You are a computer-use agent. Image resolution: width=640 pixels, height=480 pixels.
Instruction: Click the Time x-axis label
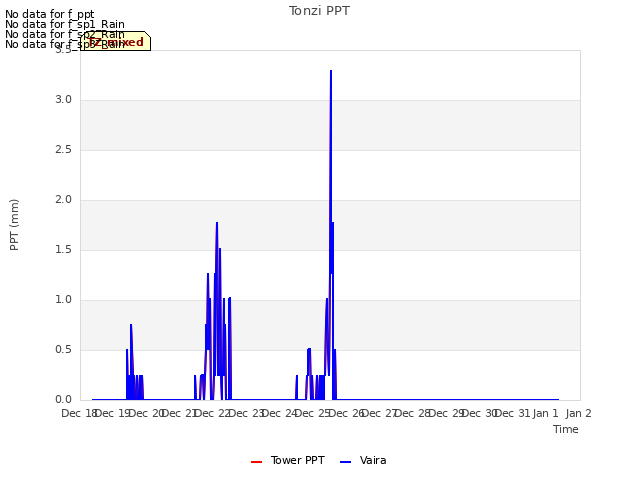566,429
